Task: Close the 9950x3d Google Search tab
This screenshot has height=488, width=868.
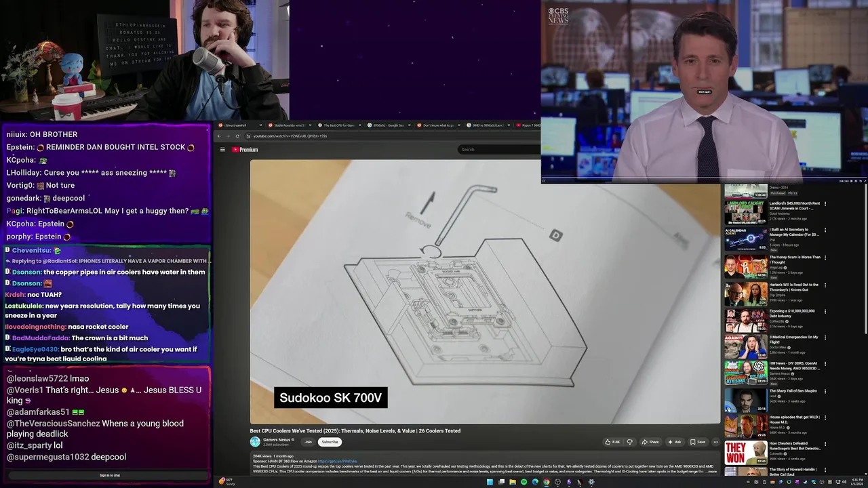Action: coord(410,125)
